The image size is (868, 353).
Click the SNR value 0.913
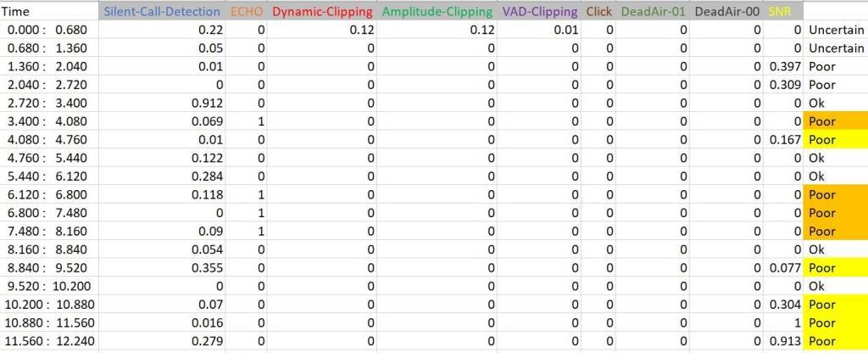click(782, 340)
